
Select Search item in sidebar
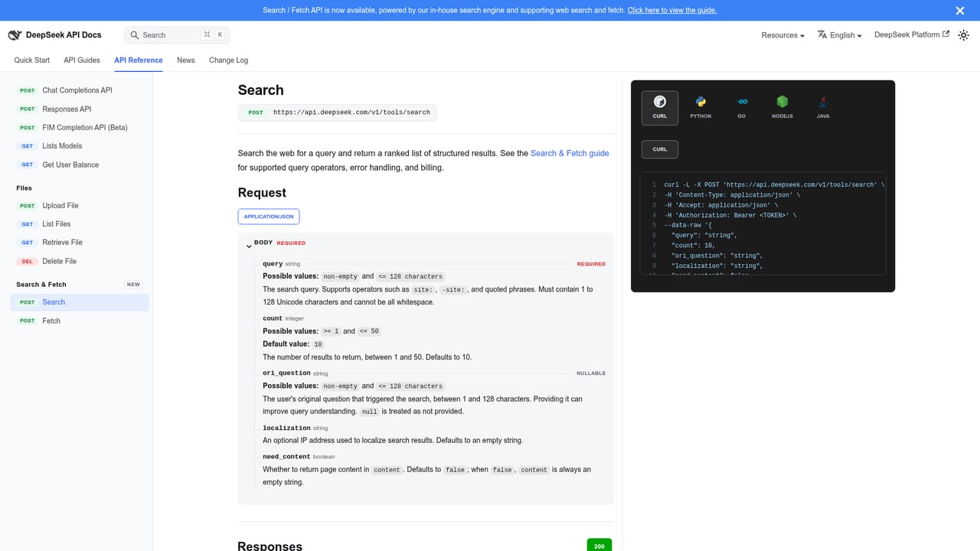pyautogui.click(x=80, y=302)
